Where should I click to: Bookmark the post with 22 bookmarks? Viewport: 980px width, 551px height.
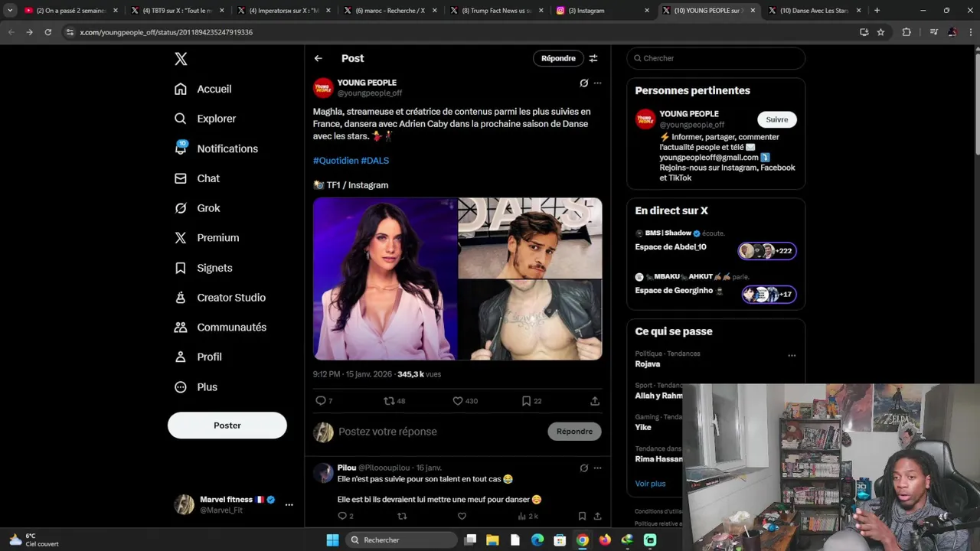pos(531,401)
